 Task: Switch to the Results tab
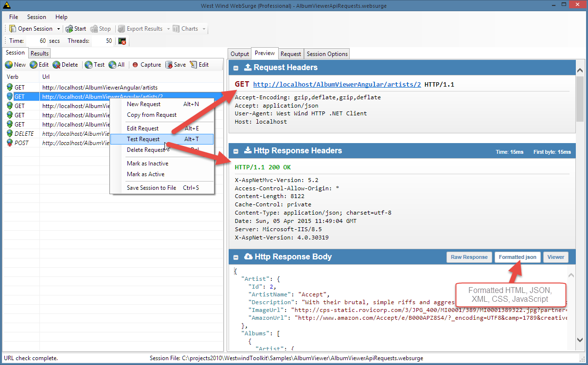39,54
